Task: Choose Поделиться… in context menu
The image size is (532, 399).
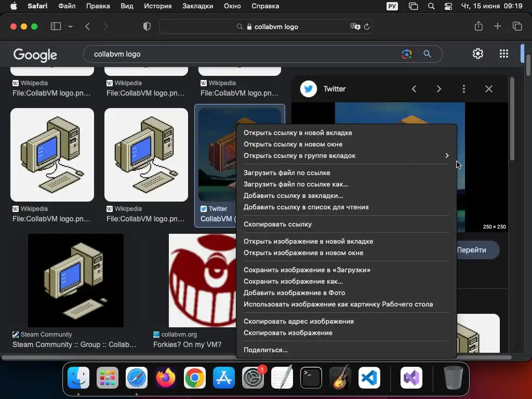Action: [x=347, y=350]
